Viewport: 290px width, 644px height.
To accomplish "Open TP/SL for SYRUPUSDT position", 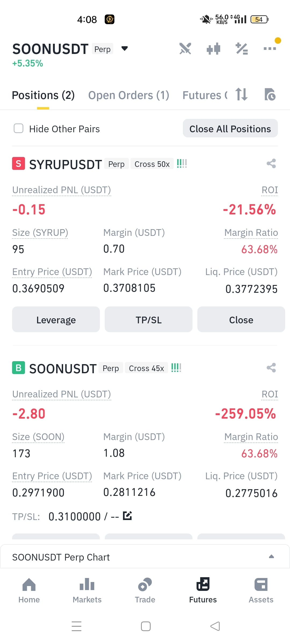I will tap(148, 319).
